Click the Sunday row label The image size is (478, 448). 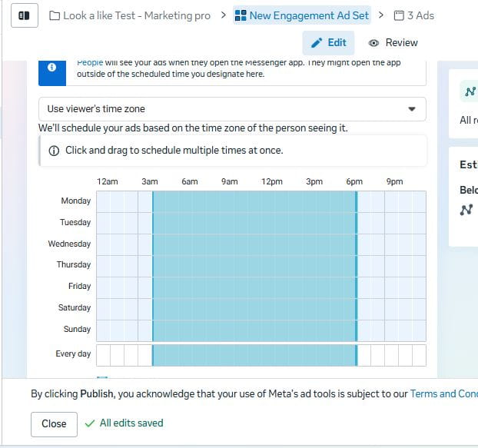coord(77,329)
